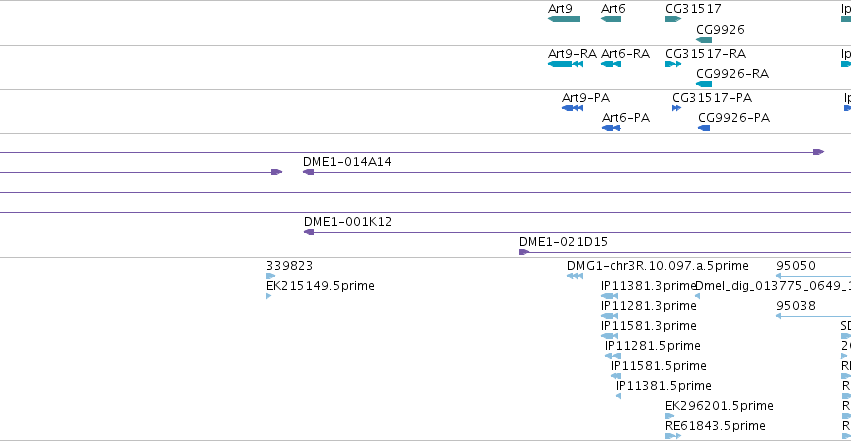
Task: Open the Art9-RA transcript label
Action: pyautogui.click(x=572, y=54)
